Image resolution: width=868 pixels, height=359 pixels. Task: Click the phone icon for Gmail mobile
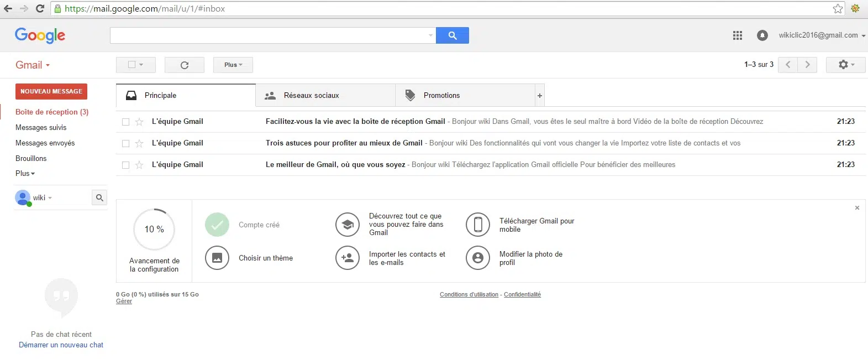pos(478,225)
